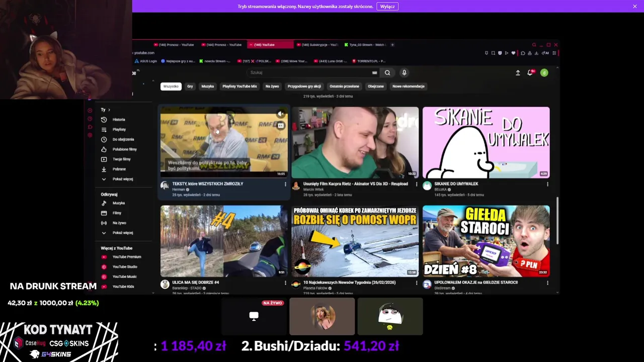Screen dimensions: 644x362
Task: Open the pomost WOPR news thumbnail
Action: coord(355,241)
